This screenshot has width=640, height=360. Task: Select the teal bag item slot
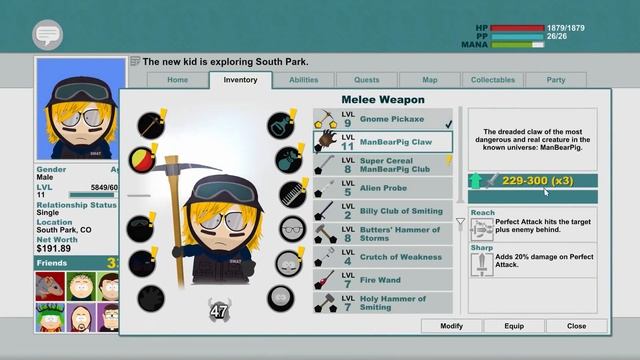(289, 160)
